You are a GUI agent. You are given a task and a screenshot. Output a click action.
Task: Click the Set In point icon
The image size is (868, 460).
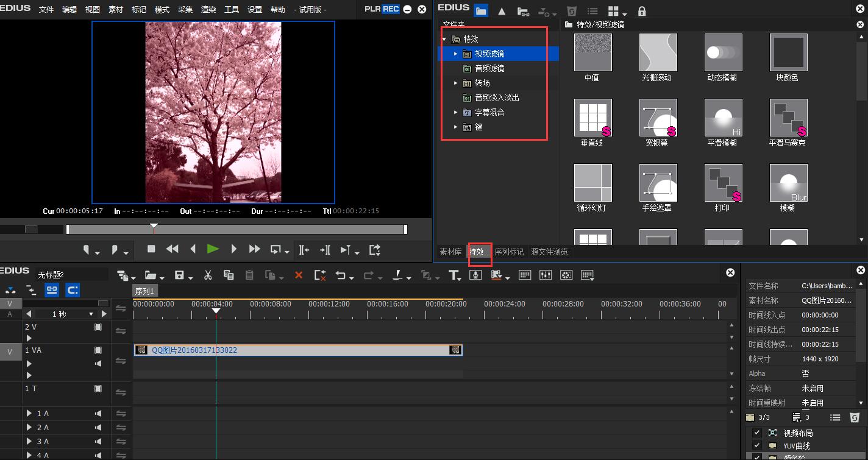coord(87,250)
